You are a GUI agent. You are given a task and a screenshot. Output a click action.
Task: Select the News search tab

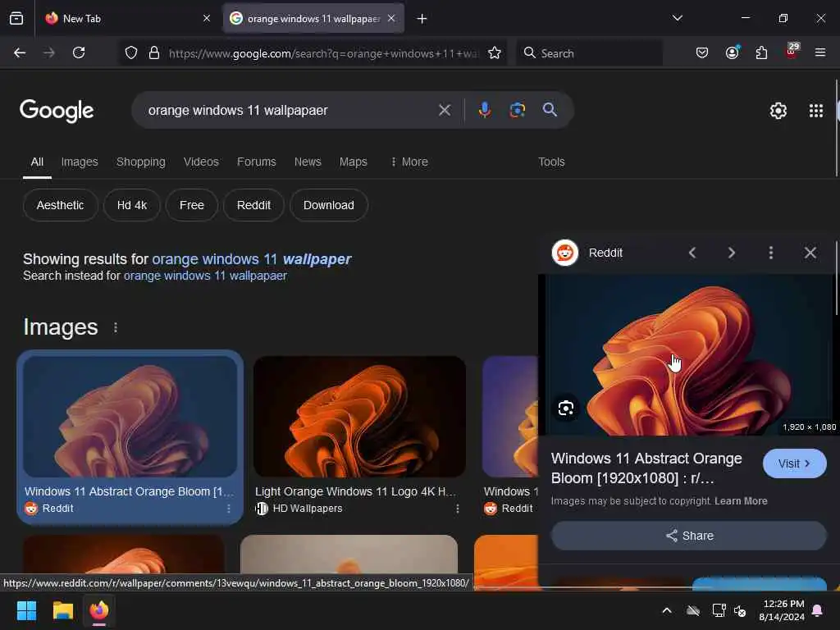pos(308,162)
